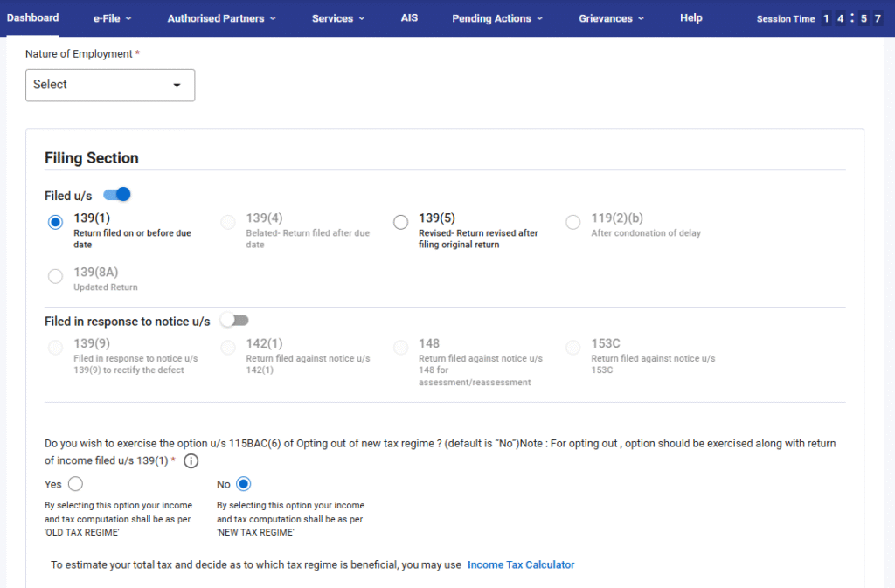The image size is (895, 588).
Task: Open the Services dropdown menu
Action: [x=338, y=18]
